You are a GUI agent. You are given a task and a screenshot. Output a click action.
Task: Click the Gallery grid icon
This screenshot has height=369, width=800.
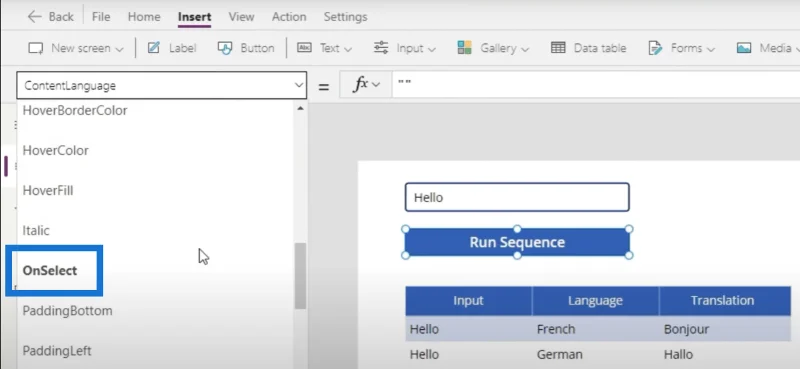pyautogui.click(x=464, y=48)
